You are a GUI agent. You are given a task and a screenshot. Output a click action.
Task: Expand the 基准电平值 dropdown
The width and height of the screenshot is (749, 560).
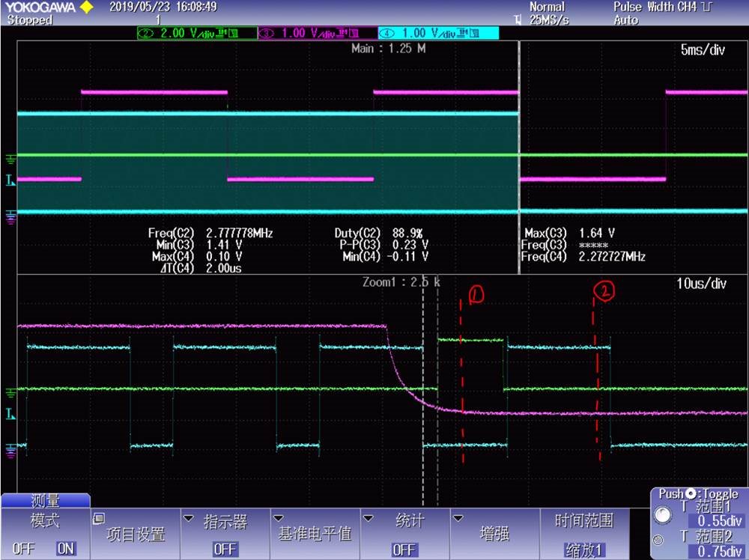(315, 534)
